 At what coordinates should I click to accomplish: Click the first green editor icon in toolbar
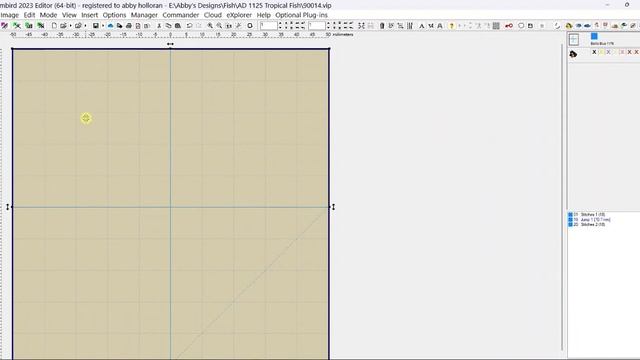(16, 26)
